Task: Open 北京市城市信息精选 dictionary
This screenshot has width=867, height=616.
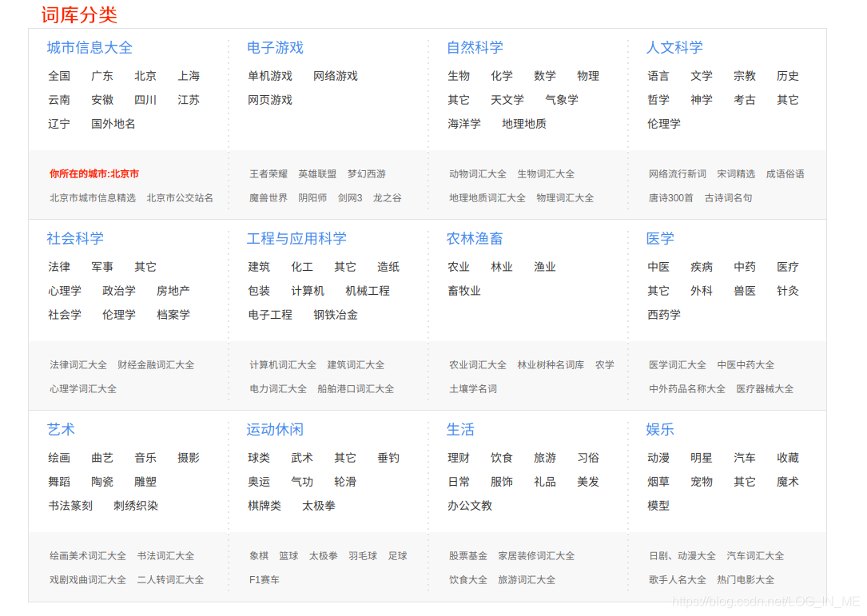Action: click(x=93, y=198)
